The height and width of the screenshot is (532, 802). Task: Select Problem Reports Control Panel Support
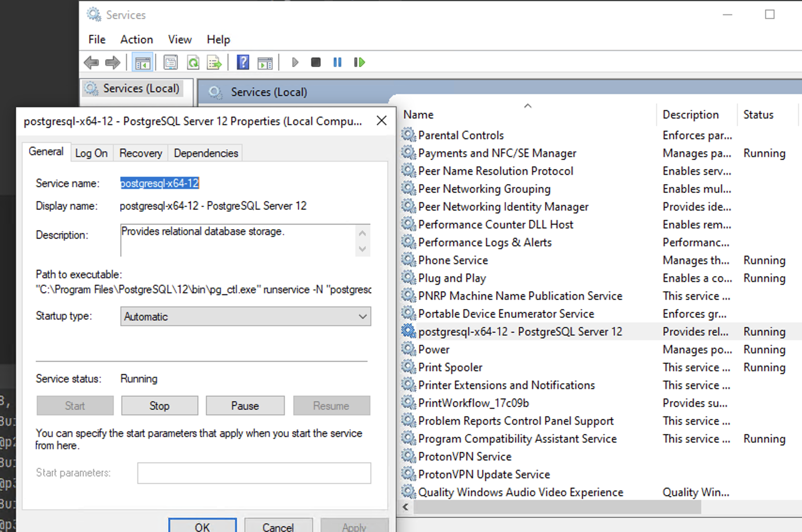coord(516,421)
